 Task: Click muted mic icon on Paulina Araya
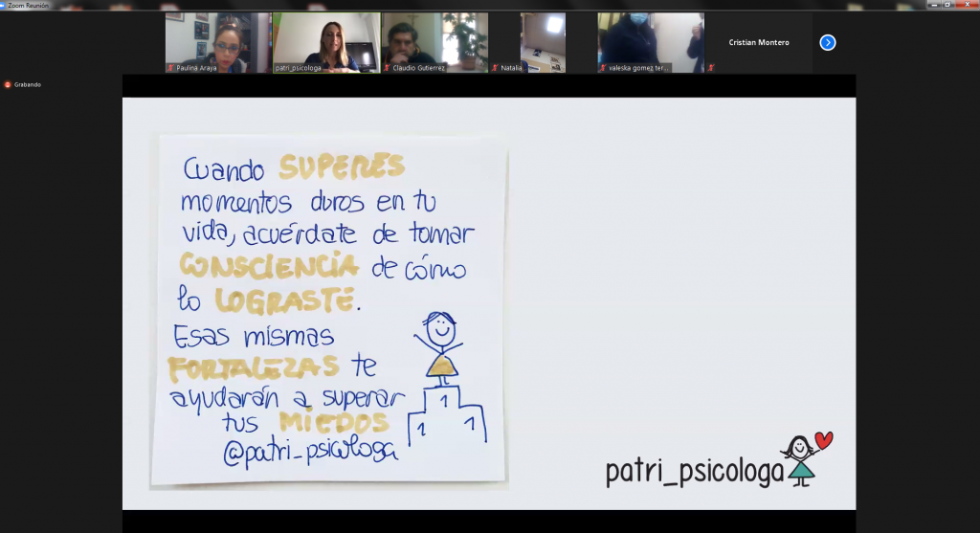pos(172,68)
